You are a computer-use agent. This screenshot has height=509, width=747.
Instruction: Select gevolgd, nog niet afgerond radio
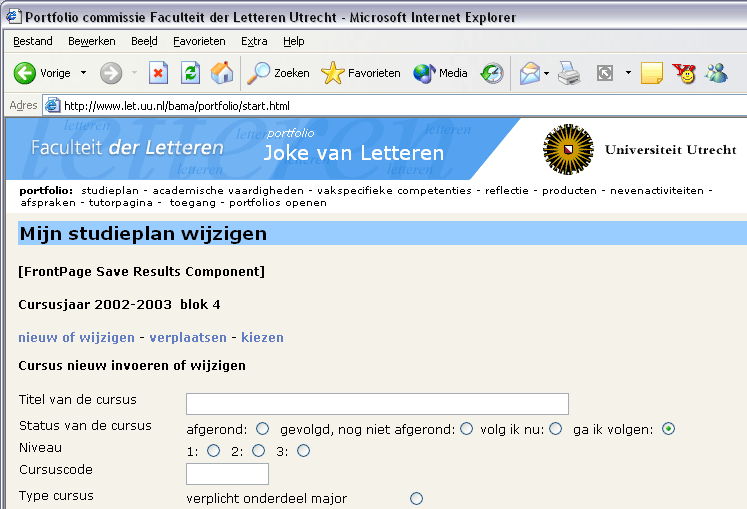(466, 429)
